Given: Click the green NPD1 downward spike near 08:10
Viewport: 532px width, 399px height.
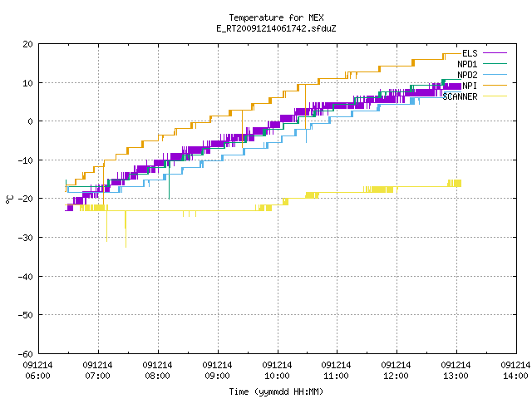Looking at the screenshot, I should pyautogui.click(x=169, y=181).
